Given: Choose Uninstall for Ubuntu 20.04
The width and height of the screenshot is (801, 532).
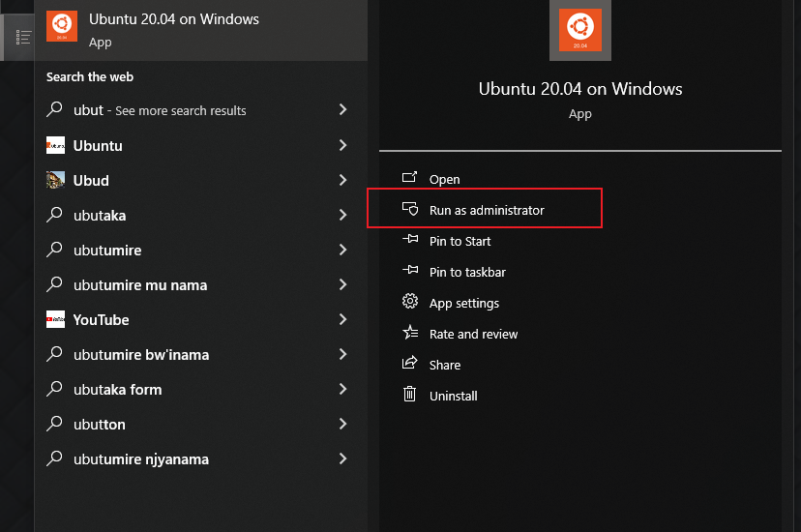Looking at the screenshot, I should [x=453, y=396].
